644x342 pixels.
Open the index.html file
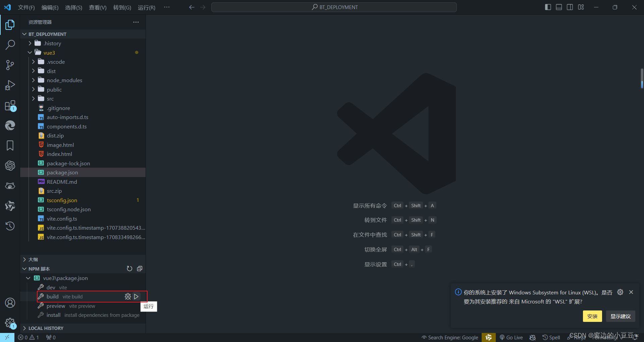(83, 154)
